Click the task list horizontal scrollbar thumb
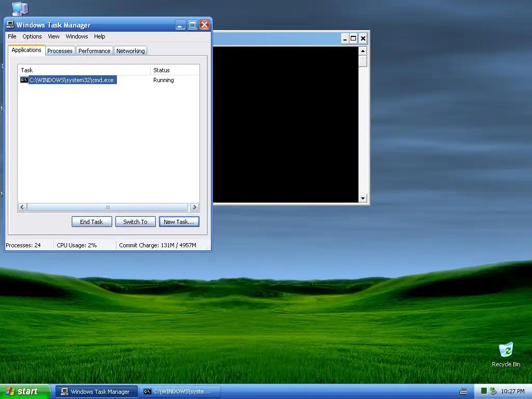 [108, 207]
